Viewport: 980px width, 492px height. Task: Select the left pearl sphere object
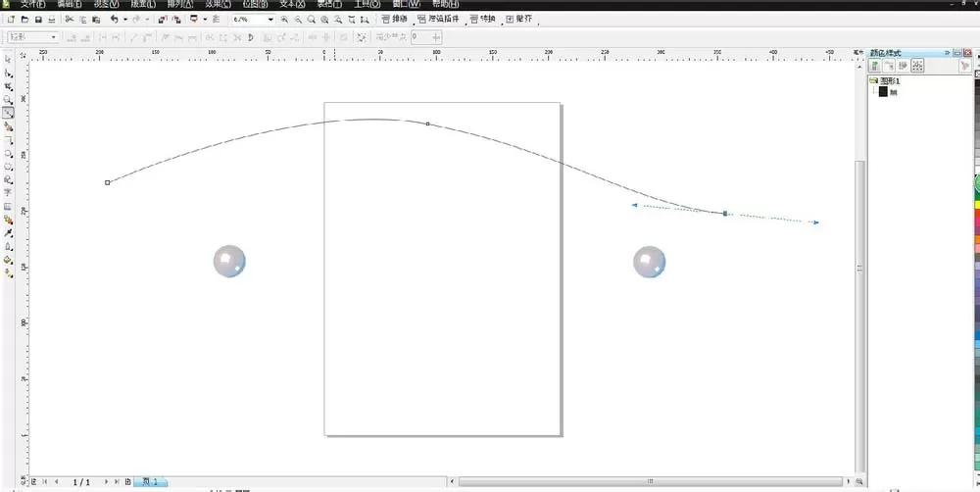[229, 262]
